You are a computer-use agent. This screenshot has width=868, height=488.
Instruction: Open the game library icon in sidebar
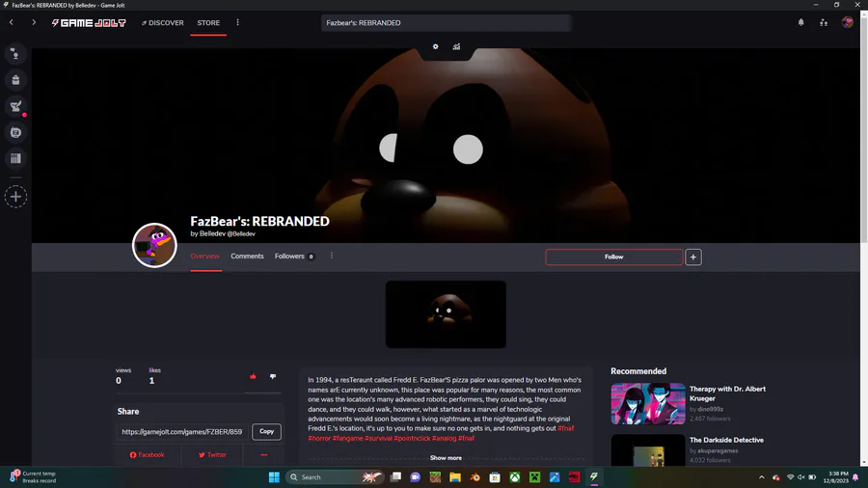click(15, 159)
